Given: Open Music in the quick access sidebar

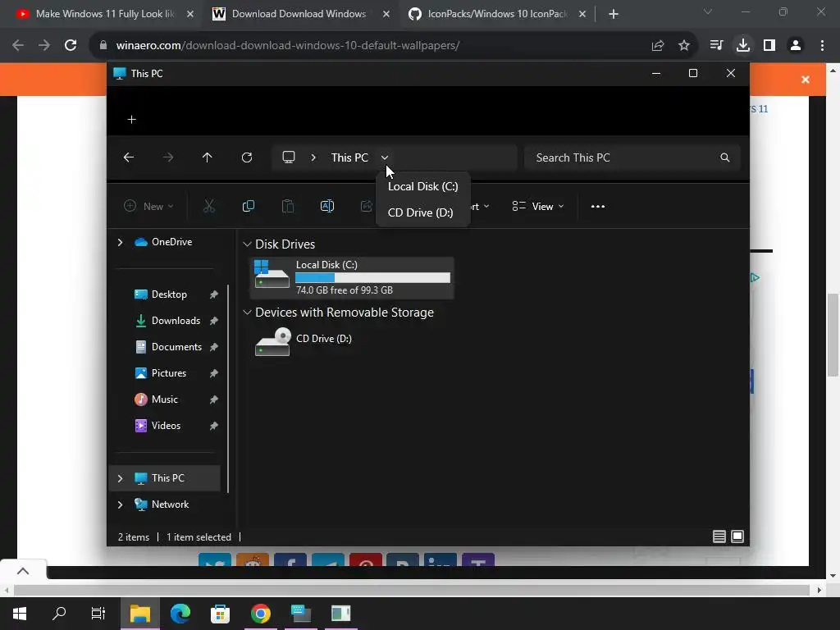Looking at the screenshot, I should pos(164,399).
